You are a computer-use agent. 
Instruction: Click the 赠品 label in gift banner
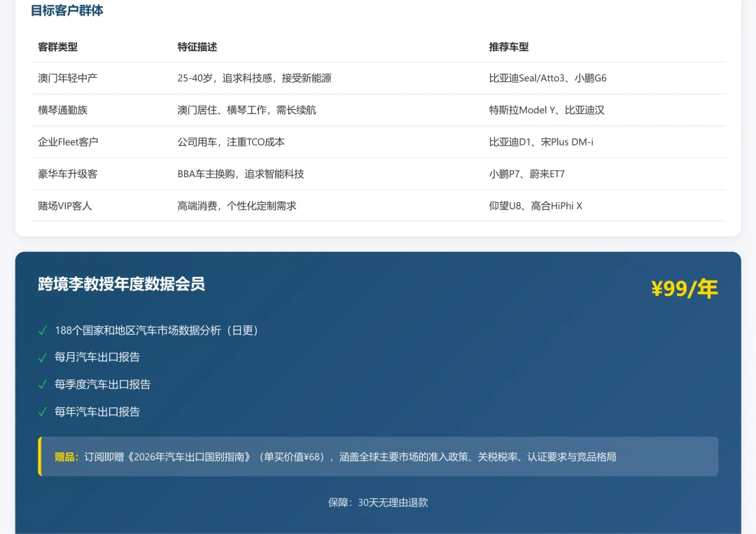pos(66,457)
